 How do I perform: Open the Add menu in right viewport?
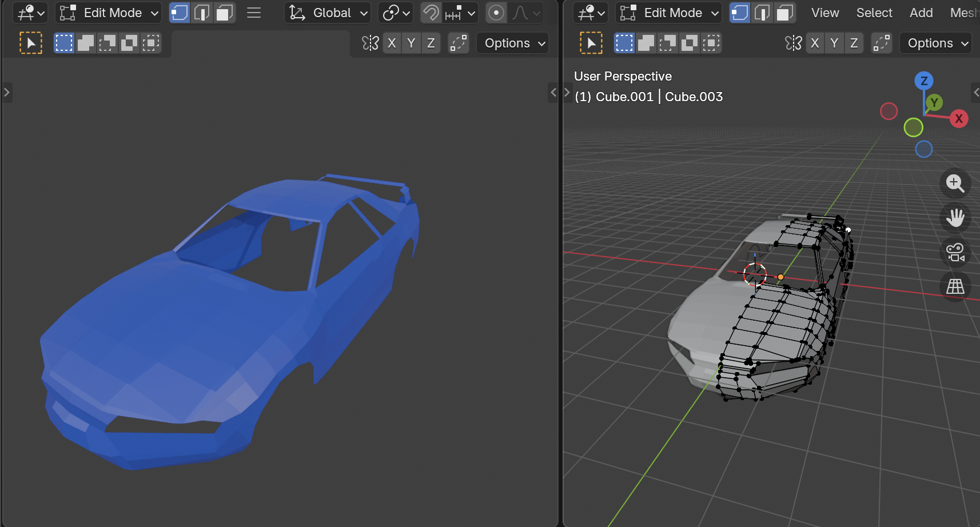point(921,13)
